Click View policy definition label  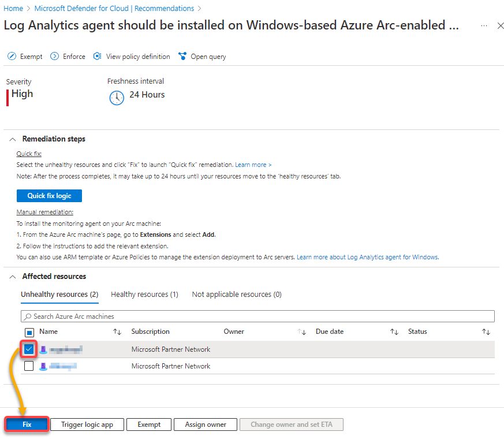click(x=138, y=57)
